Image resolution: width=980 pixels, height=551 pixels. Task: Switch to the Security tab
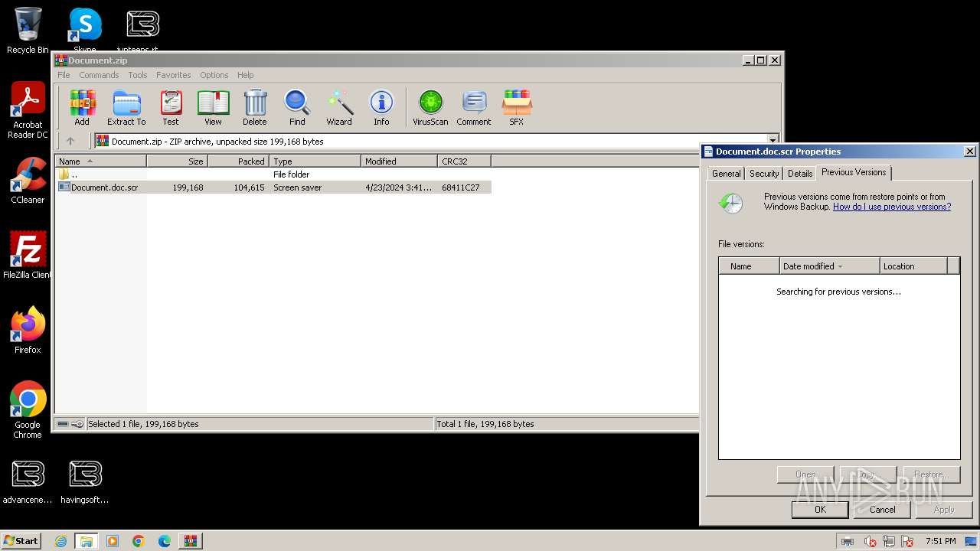(x=764, y=174)
